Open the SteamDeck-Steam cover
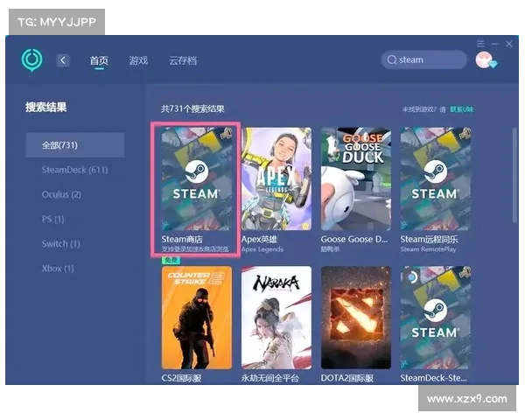 pos(436,318)
